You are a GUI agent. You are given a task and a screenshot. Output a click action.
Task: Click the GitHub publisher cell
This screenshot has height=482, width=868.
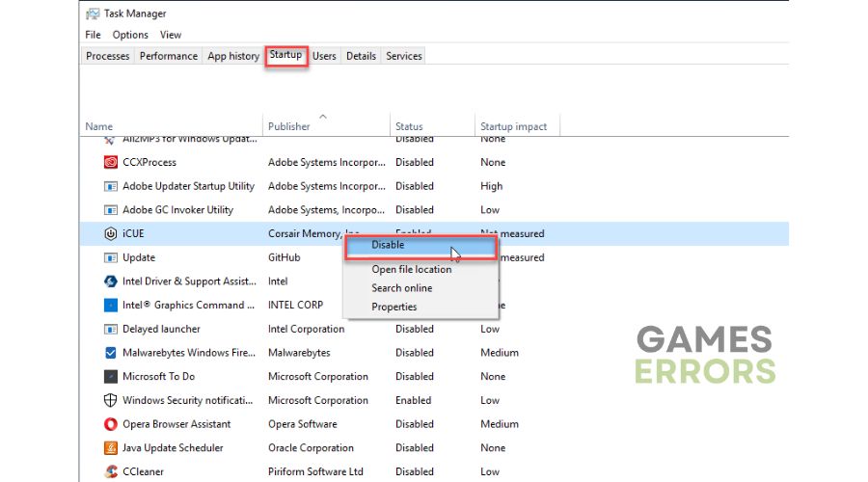[284, 257]
